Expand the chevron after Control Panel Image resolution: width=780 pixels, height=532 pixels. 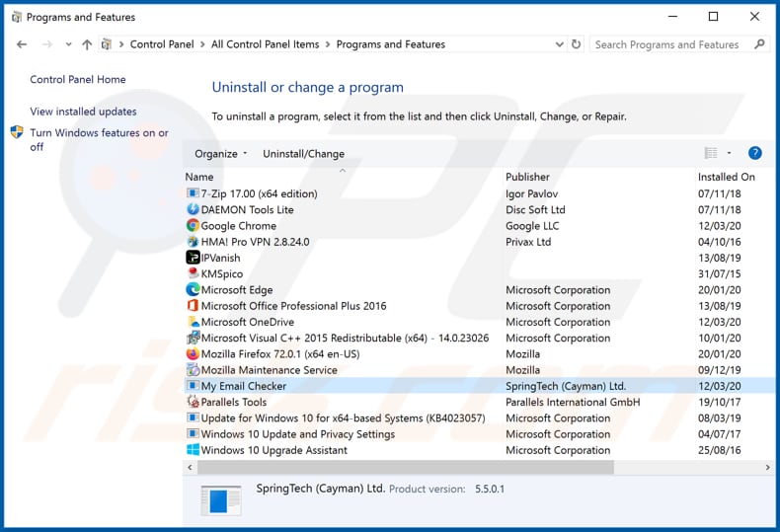click(x=202, y=44)
